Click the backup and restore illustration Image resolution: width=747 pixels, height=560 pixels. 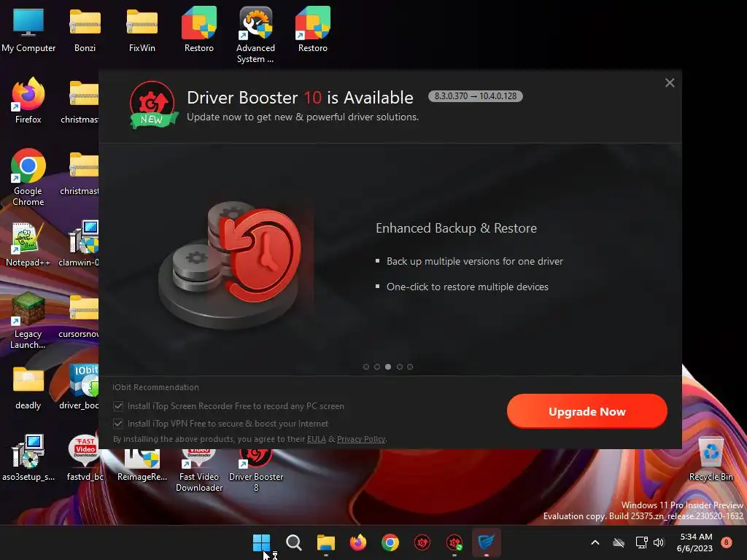(231, 264)
